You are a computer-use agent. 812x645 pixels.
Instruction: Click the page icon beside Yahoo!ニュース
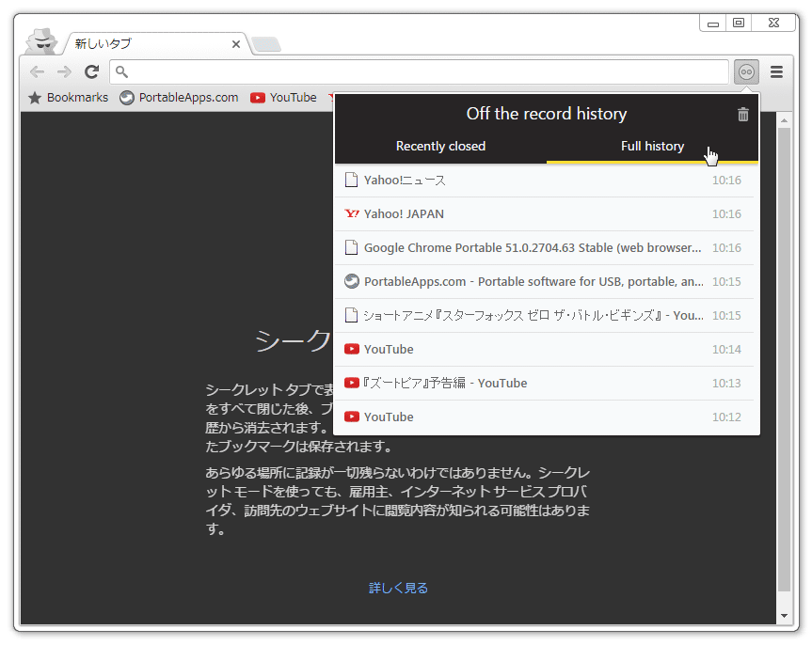pyautogui.click(x=351, y=180)
